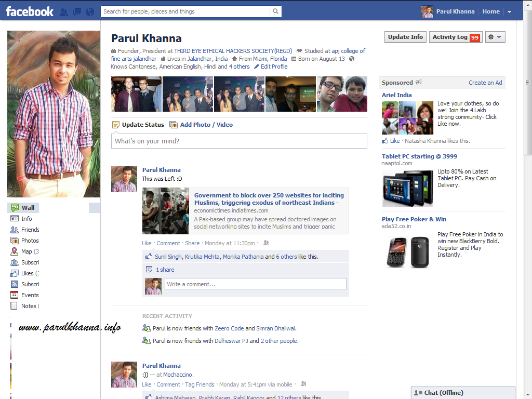Screen dimensions: 532x399
Task: Open notifications globe icon in top bar
Action: (90, 12)
